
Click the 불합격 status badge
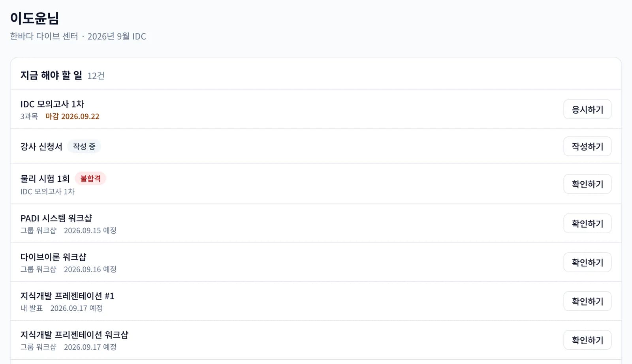click(90, 178)
